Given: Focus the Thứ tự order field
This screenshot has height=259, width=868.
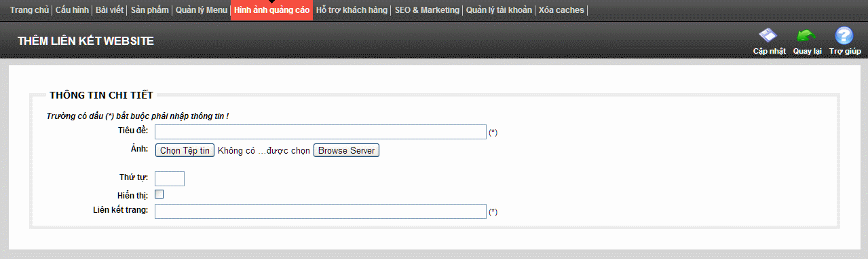Looking at the screenshot, I should (x=170, y=179).
